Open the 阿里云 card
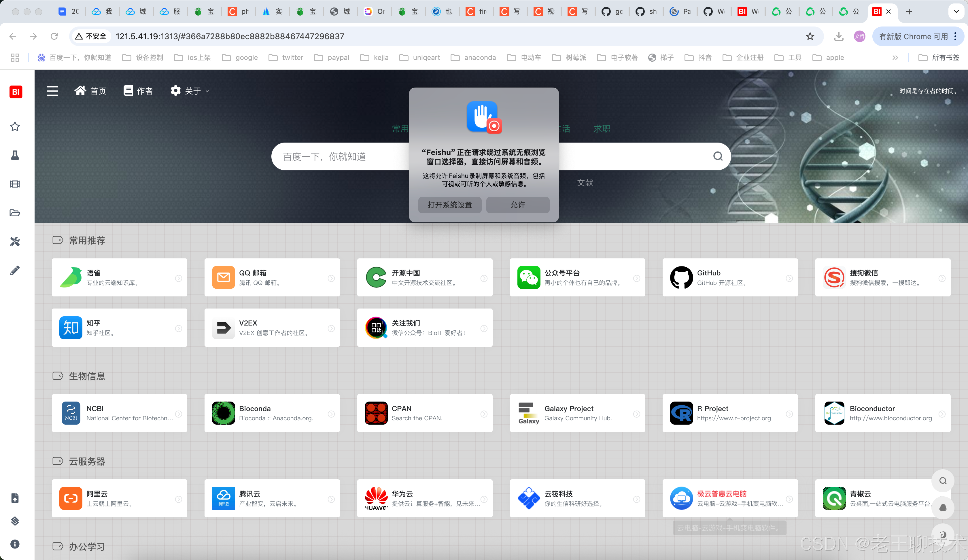This screenshot has height=560, width=968. pyautogui.click(x=120, y=498)
